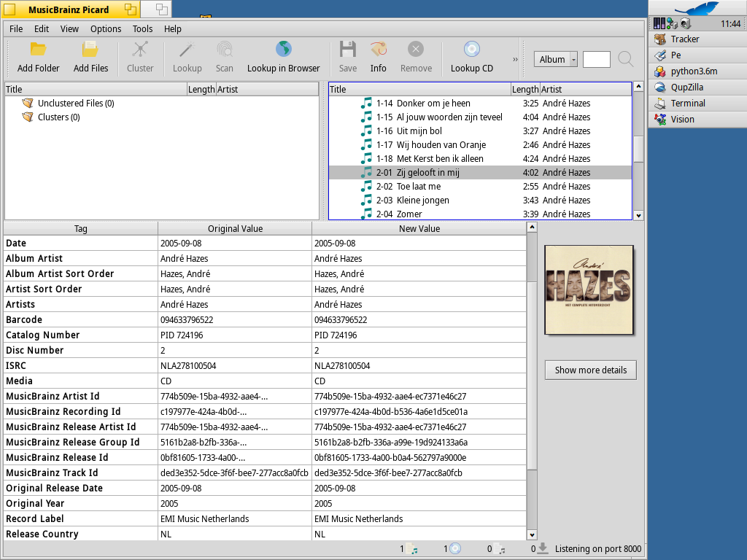Click the Lookup wand icon

tap(187, 50)
